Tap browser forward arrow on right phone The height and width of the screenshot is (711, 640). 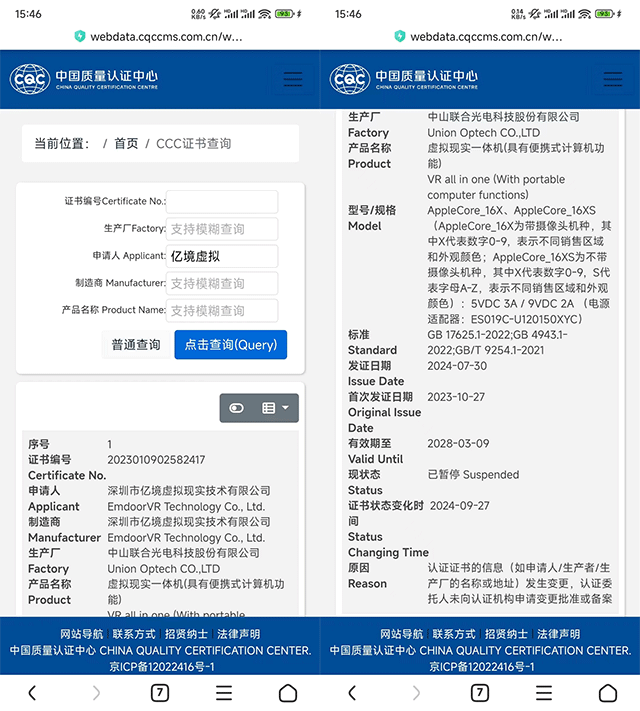pyautogui.click(x=416, y=693)
